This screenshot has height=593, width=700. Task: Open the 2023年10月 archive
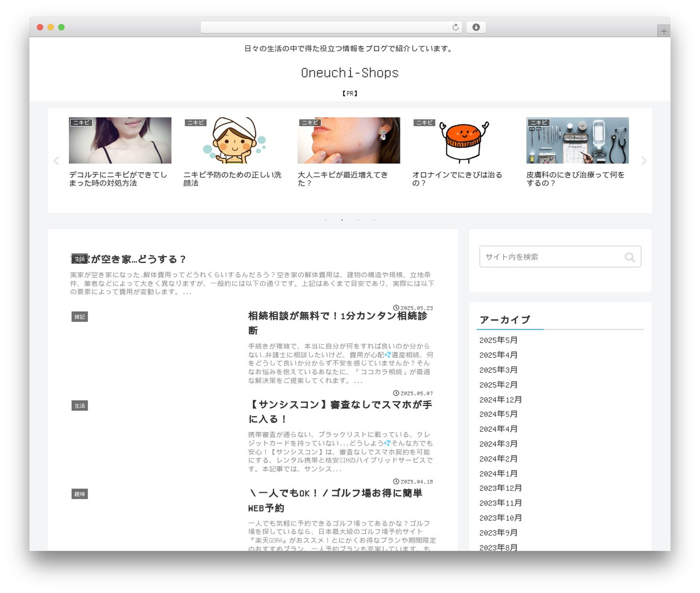coord(500,518)
